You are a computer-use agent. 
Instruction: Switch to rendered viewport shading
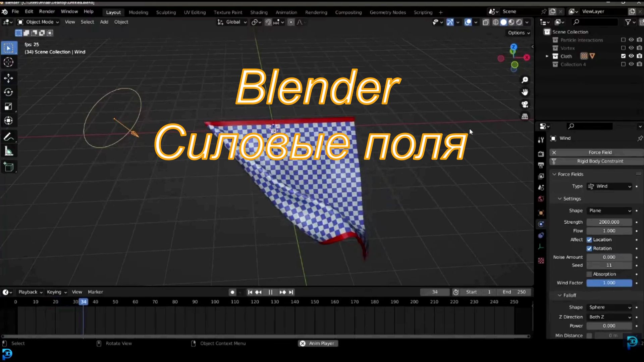coord(519,22)
